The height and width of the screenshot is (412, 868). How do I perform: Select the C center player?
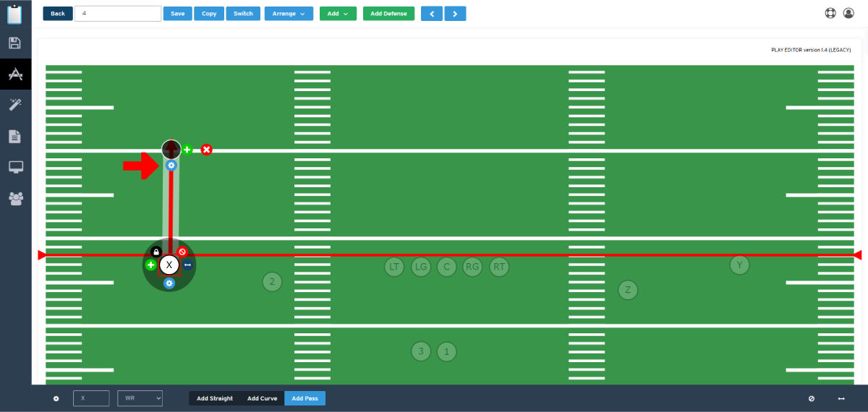[446, 267]
